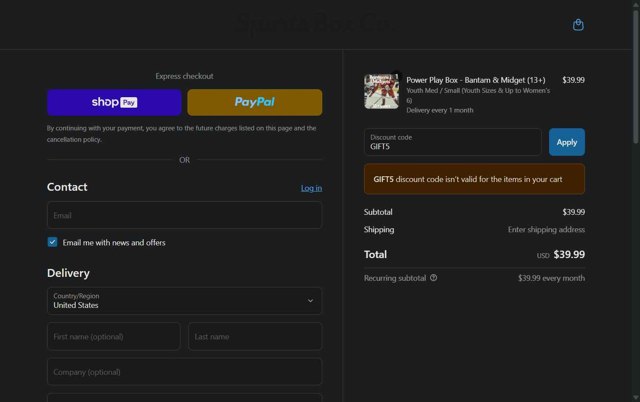Viewport: 640px width, 402px height.
Task: Click the recurring subtotal help icon
Action: coord(433,278)
